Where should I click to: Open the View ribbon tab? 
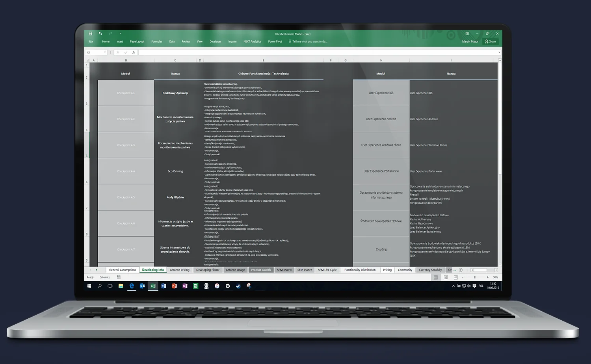pos(200,41)
